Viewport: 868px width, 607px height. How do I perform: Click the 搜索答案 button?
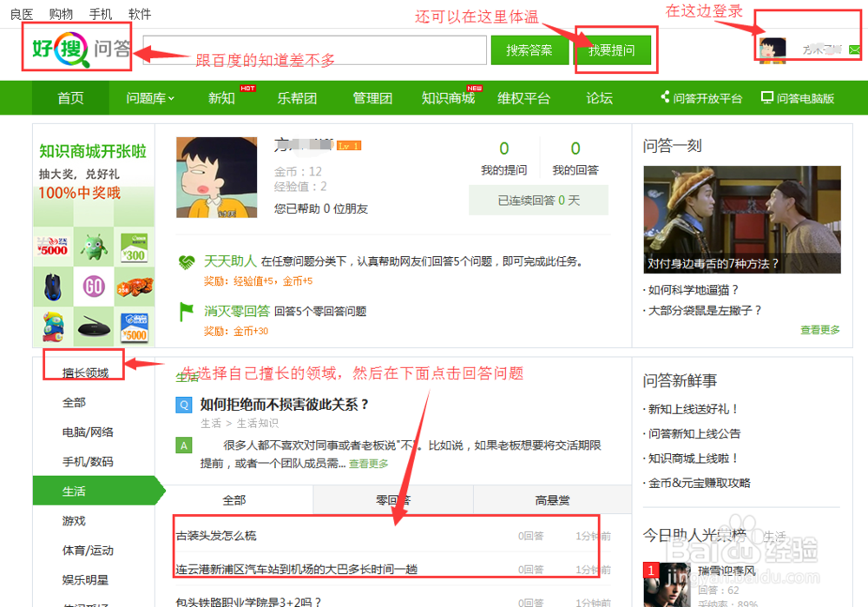point(529,50)
